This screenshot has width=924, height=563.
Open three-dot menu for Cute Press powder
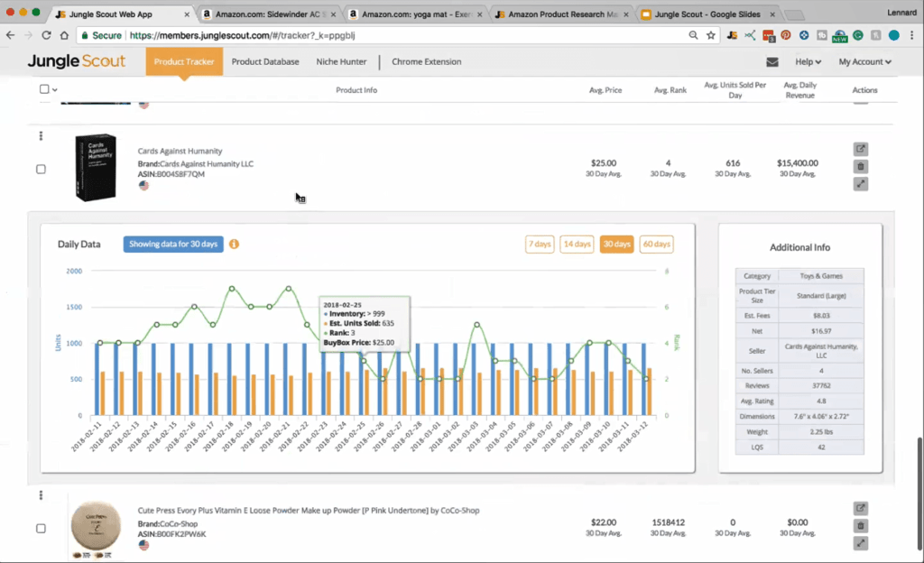click(41, 495)
